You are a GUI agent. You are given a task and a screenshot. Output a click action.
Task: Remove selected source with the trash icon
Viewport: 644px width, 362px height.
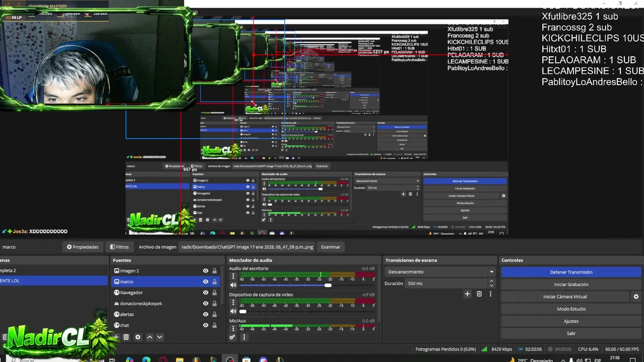(126, 337)
